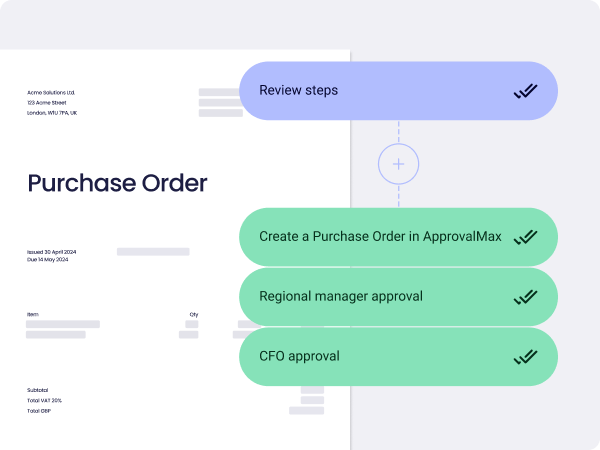Click the Qty column header
Viewport: 600px width, 450px height.
194,315
